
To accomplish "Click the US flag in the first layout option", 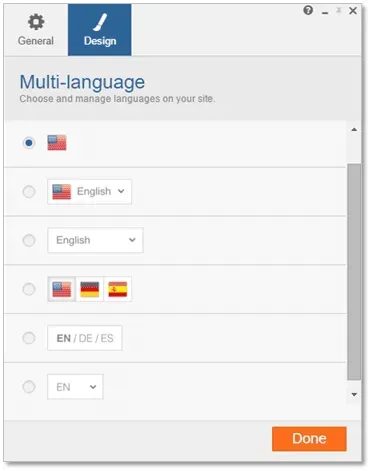I will click(57, 143).
